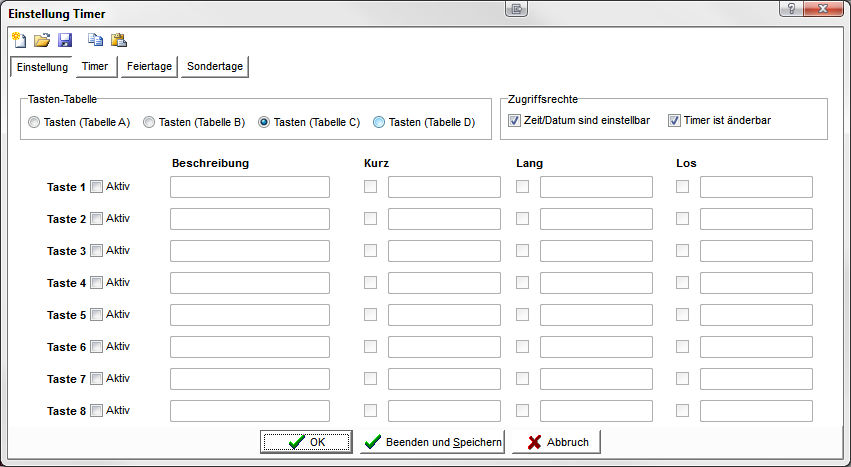Screen dimensions: 851x467
Task: Click Beenden und Speichern
Action: pos(432,442)
